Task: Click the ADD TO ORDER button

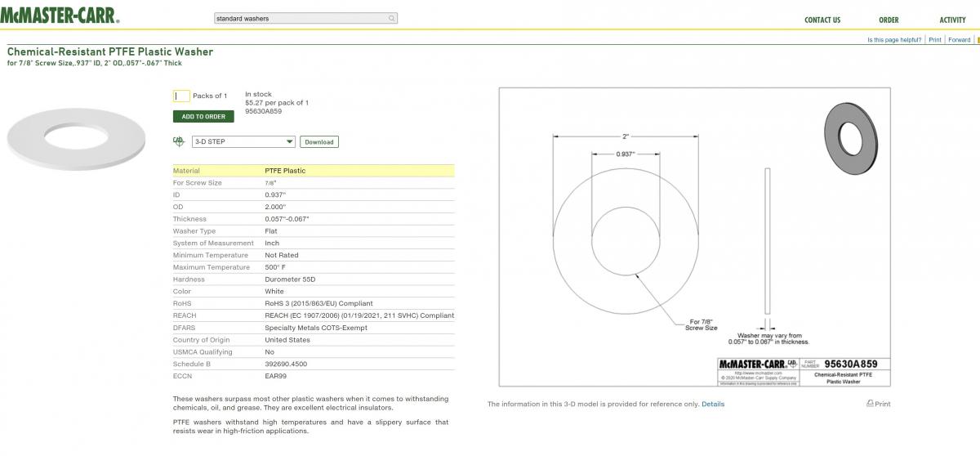Action: coord(203,116)
